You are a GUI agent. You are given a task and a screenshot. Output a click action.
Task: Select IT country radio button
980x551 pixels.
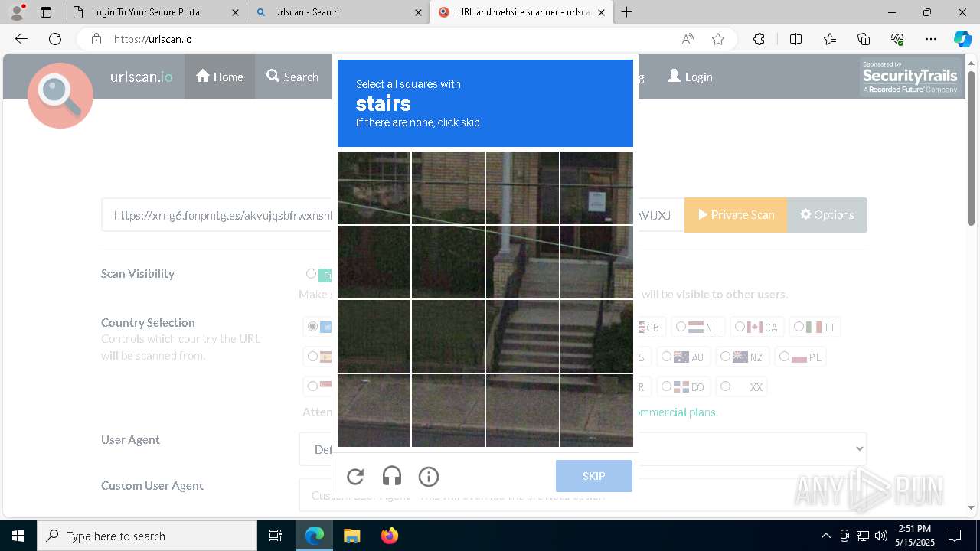(799, 327)
